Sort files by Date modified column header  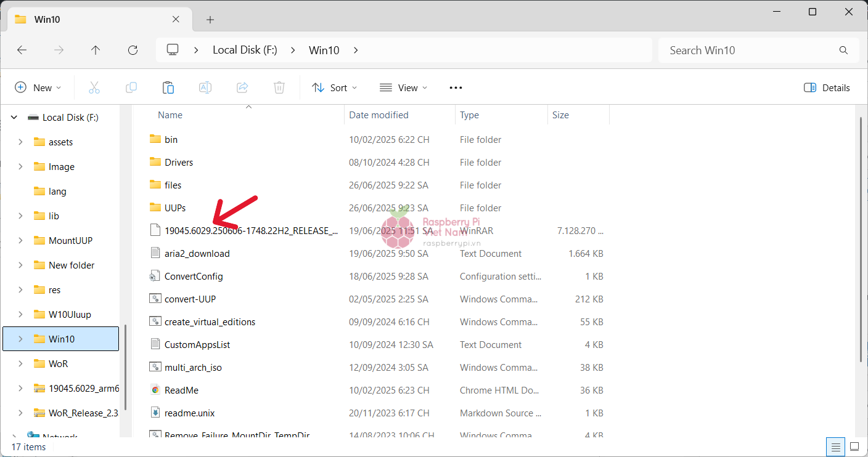click(379, 115)
